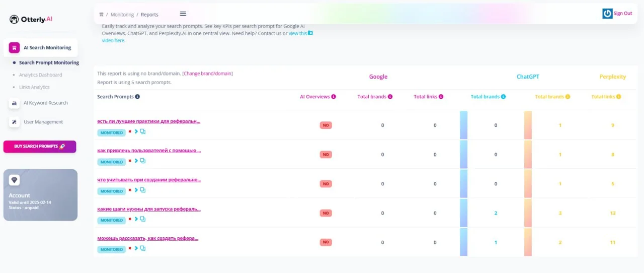Screen dimensions: 644x273
Task: Show info for Perplexity Total links
Action: 618,97
